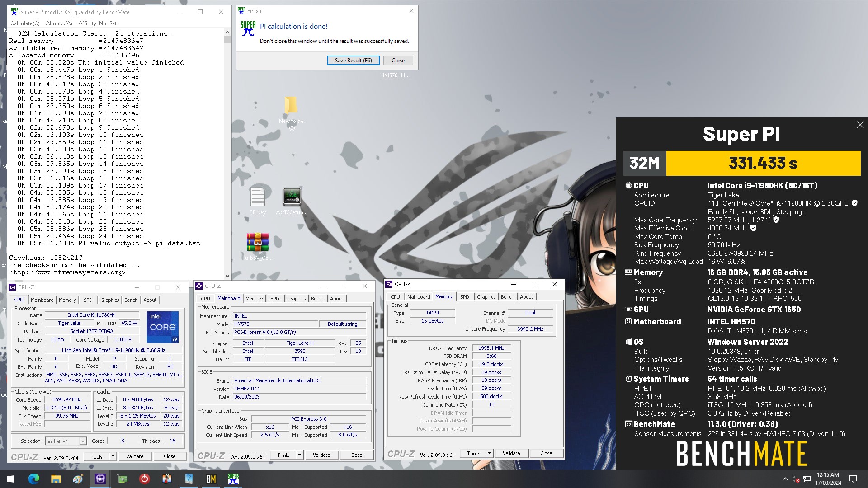The width and height of the screenshot is (868, 488).
Task: Click the Uncore Frequency 3990.2 MHz value
Action: (x=530, y=329)
